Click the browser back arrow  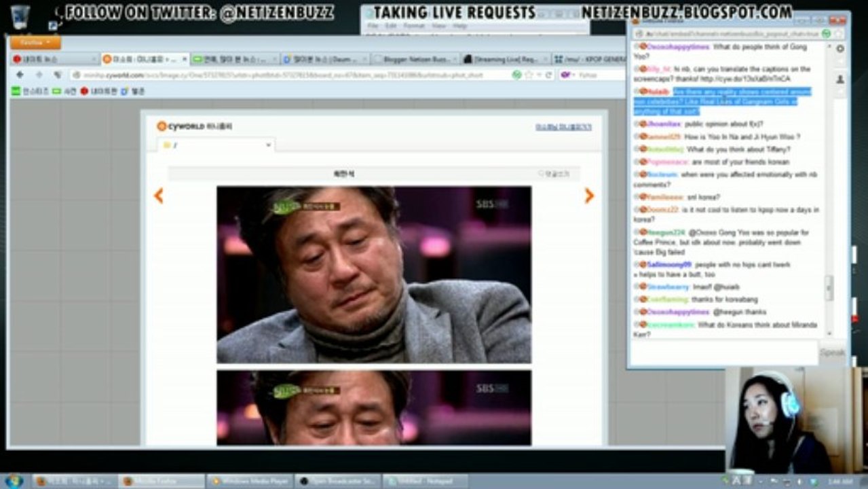(20, 75)
